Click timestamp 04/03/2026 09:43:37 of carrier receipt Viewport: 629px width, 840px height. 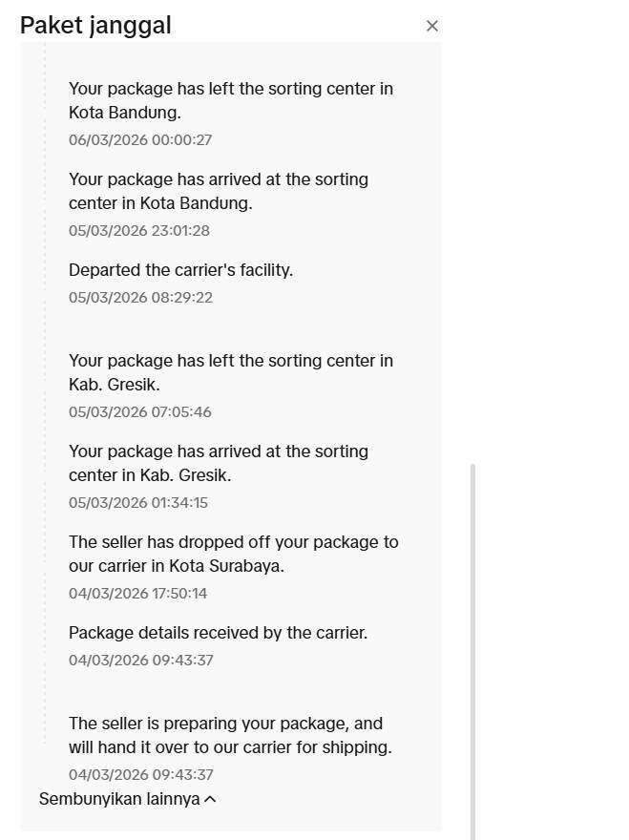[x=141, y=660]
